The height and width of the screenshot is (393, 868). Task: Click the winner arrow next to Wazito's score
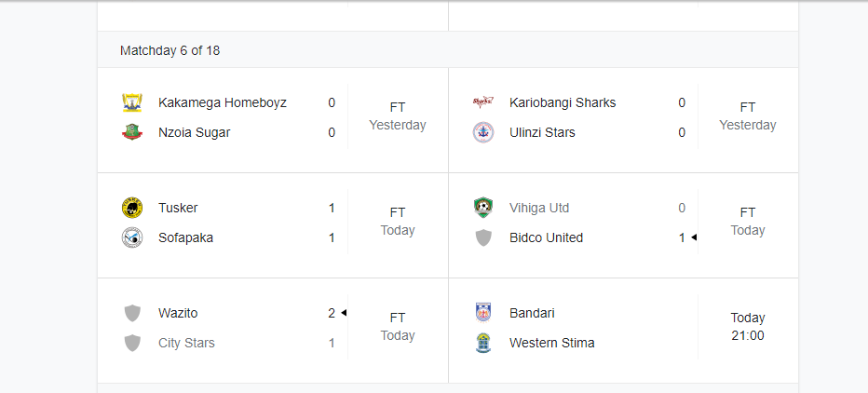[344, 313]
